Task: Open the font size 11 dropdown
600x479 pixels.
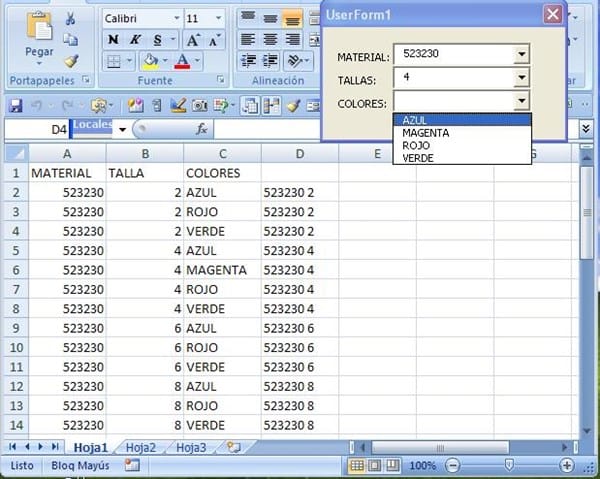Action: click(218, 18)
